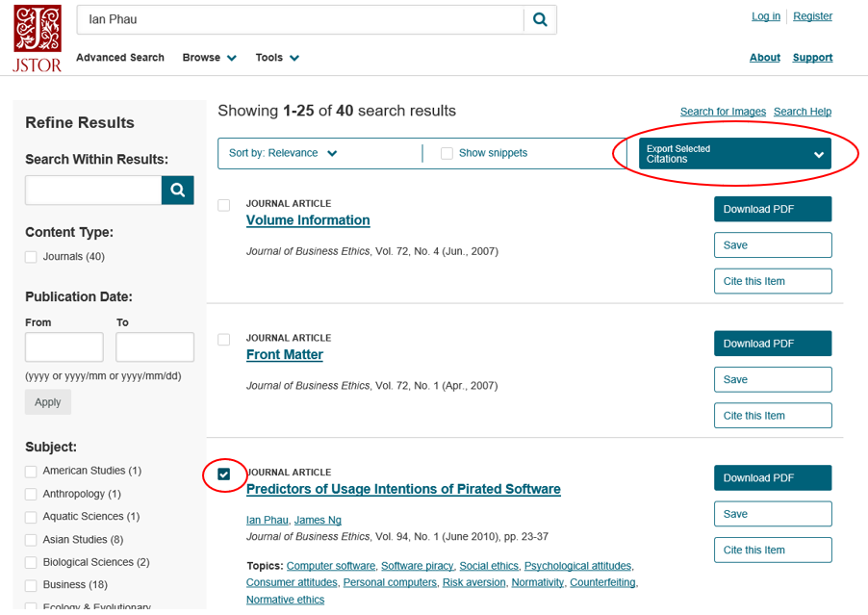The width and height of the screenshot is (868, 615).
Task: Save the Predictors of Usage Intentions item
Action: (773, 514)
